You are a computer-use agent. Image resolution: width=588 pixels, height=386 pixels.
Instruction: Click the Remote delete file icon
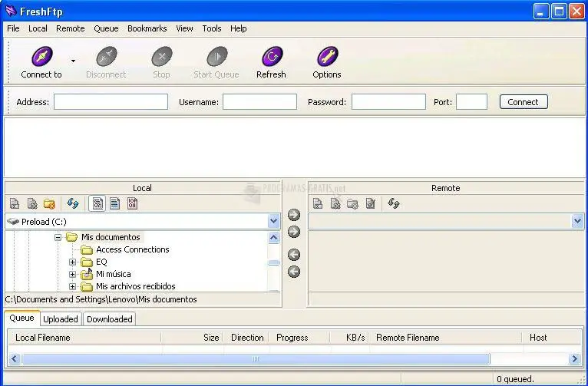coord(335,203)
